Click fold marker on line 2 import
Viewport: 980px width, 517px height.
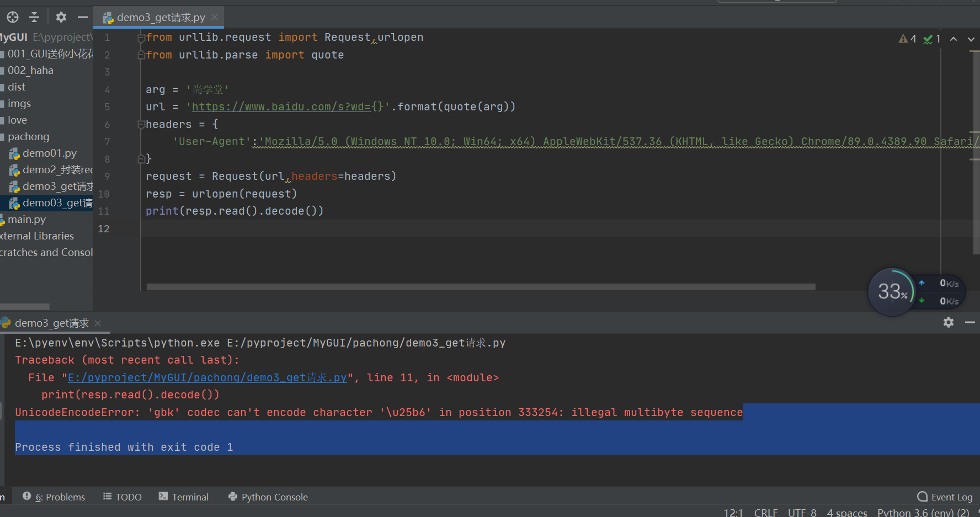(x=141, y=55)
